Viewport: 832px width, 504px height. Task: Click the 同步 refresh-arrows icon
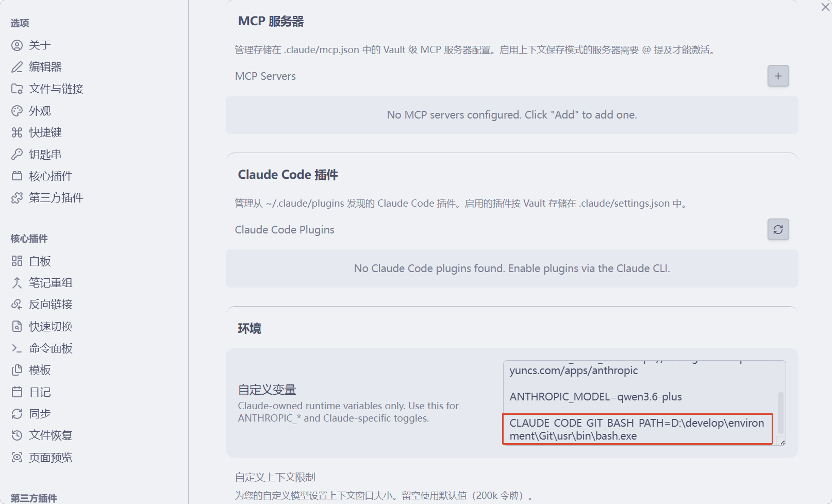pyautogui.click(x=17, y=414)
